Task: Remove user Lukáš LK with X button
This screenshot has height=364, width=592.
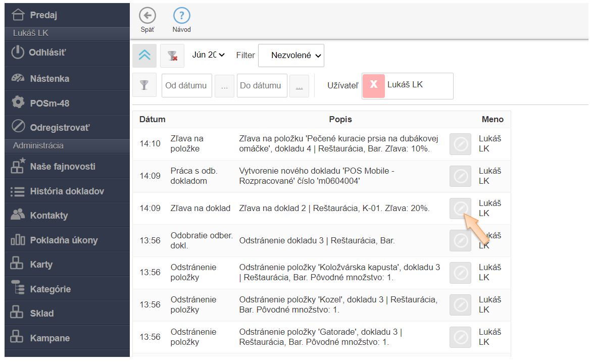Action: [374, 85]
